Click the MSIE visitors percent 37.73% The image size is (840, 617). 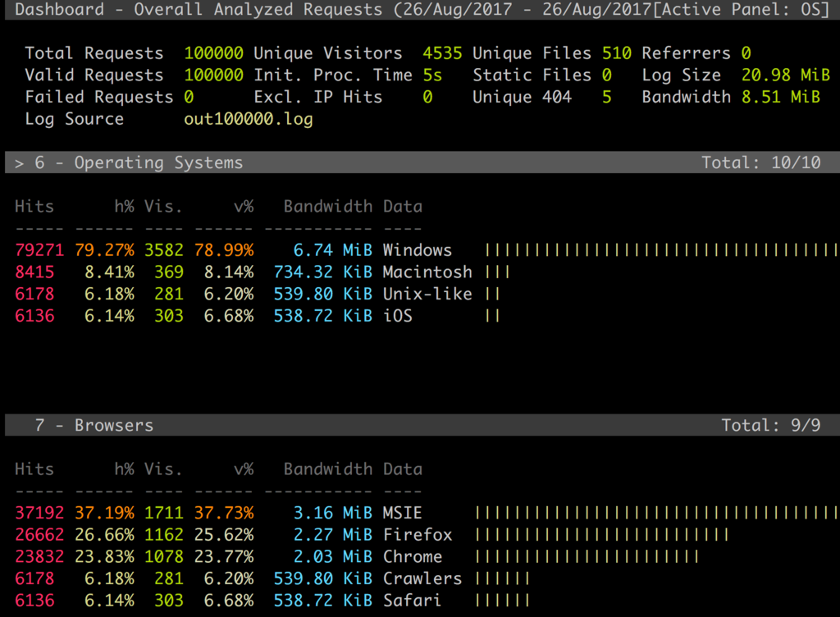click(x=224, y=513)
